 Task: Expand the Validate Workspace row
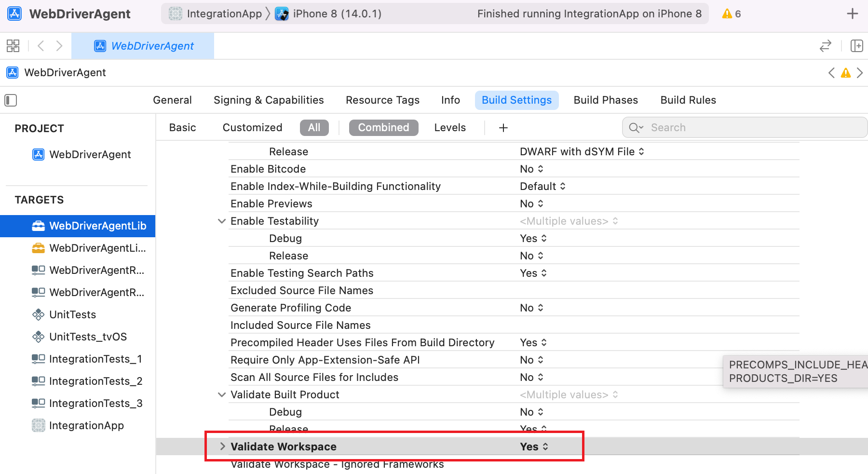[222, 447]
